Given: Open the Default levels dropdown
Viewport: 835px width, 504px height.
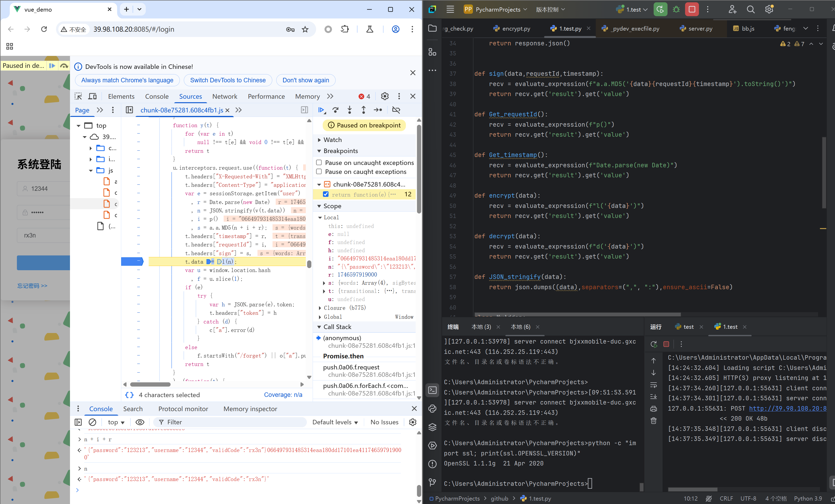Looking at the screenshot, I should tap(335, 422).
